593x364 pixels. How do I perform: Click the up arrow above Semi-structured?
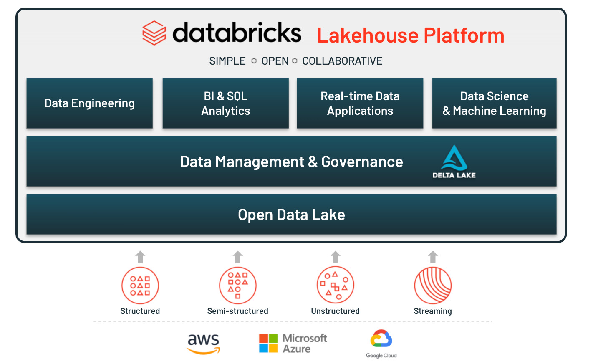(238, 257)
